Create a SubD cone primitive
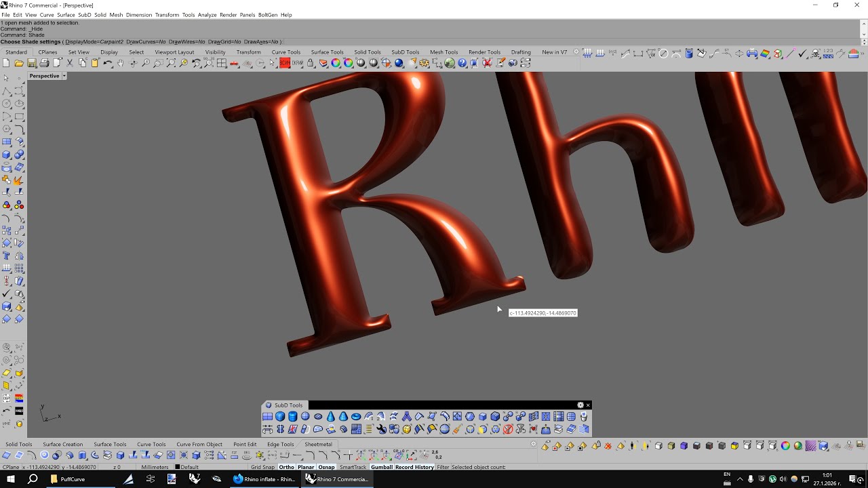This screenshot has width=868, height=488. tap(330, 417)
